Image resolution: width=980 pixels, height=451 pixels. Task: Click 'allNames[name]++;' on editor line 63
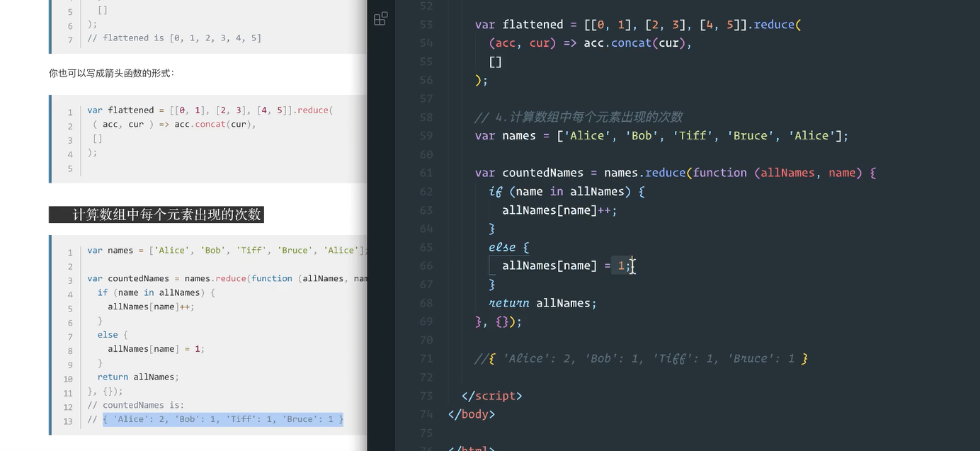pyautogui.click(x=559, y=210)
